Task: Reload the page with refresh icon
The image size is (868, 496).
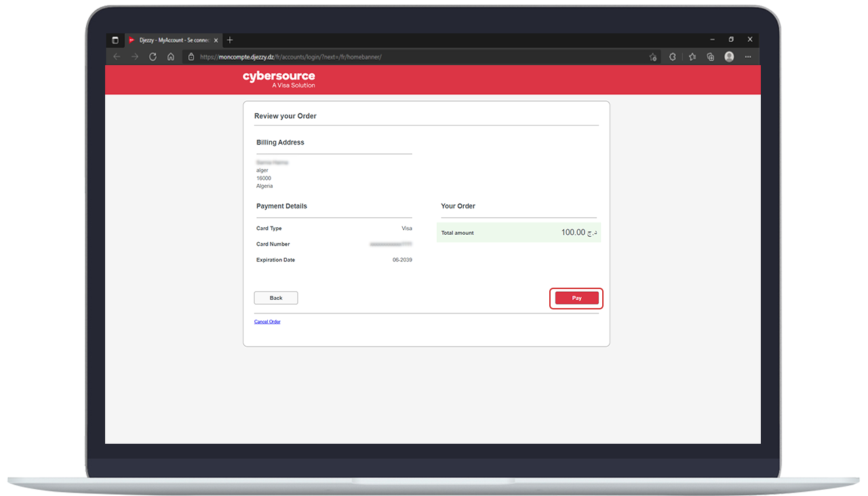Action: (x=153, y=57)
